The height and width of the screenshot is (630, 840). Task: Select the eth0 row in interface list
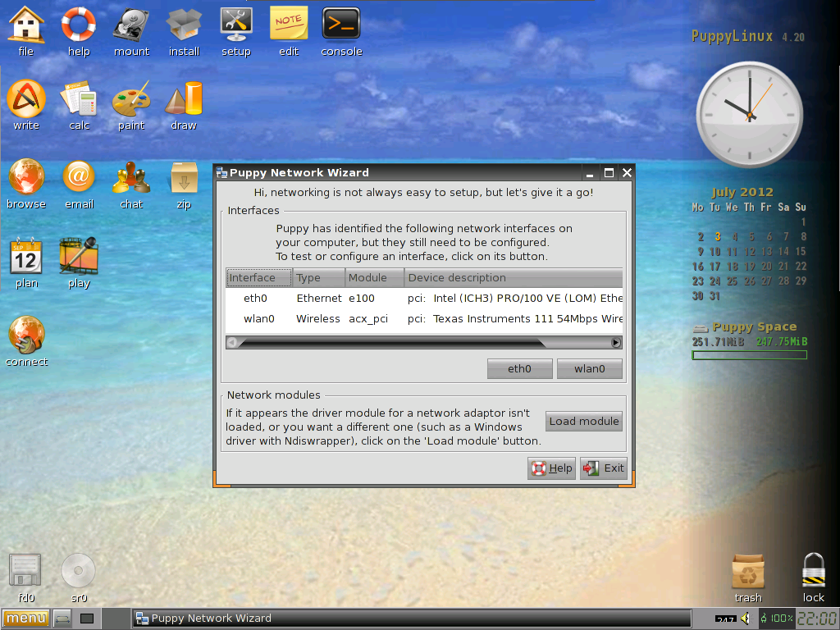(x=424, y=299)
